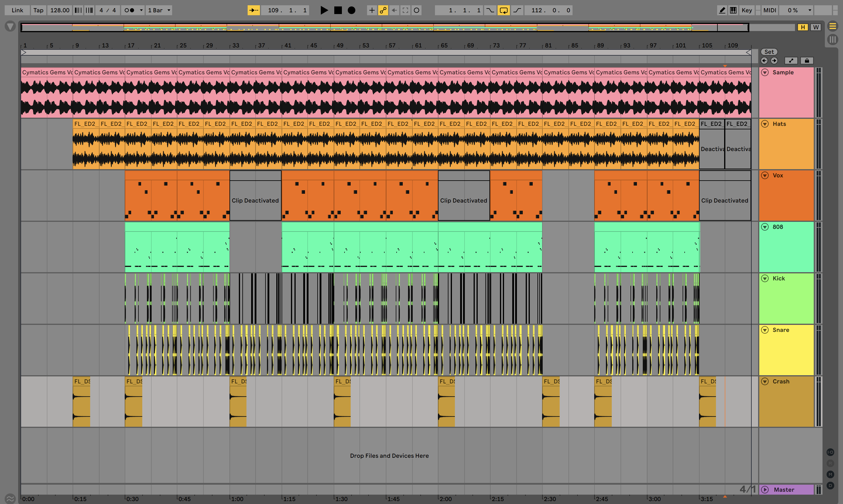Select the Sample track title
The width and height of the screenshot is (843, 504).
[783, 72]
